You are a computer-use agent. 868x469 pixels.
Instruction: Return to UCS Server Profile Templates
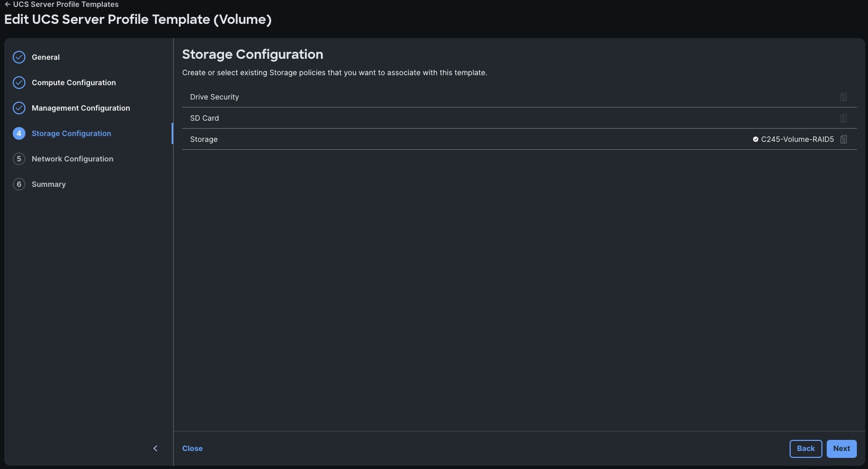[x=61, y=4]
